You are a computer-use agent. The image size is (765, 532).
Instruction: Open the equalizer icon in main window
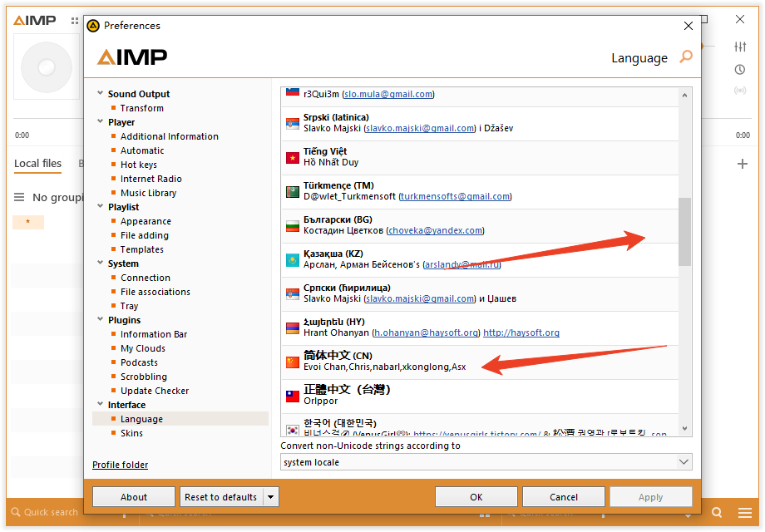pos(739,47)
